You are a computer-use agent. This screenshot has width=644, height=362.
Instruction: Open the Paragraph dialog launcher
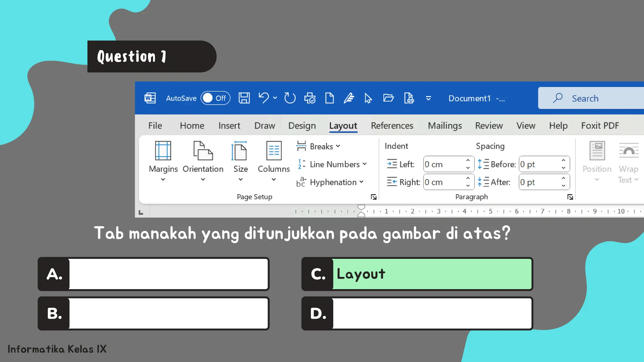(x=570, y=197)
